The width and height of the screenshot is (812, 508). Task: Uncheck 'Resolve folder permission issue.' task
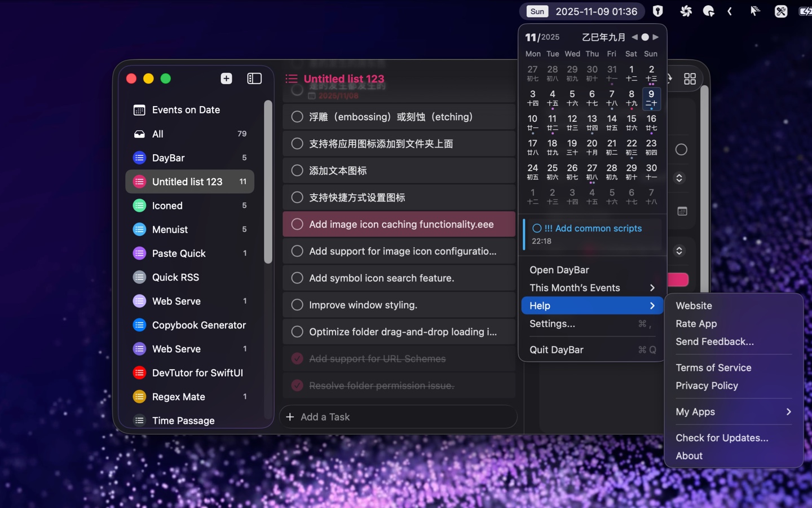(297, 386)
